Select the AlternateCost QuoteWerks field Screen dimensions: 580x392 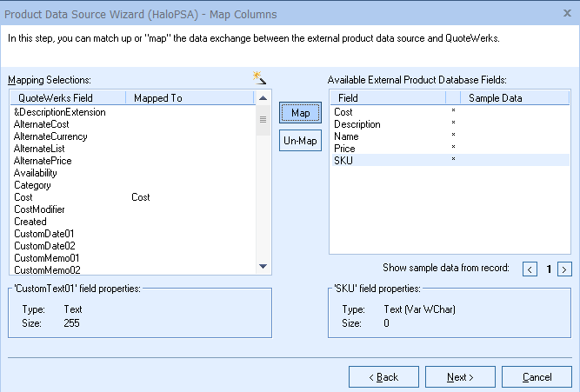[43, 124]
